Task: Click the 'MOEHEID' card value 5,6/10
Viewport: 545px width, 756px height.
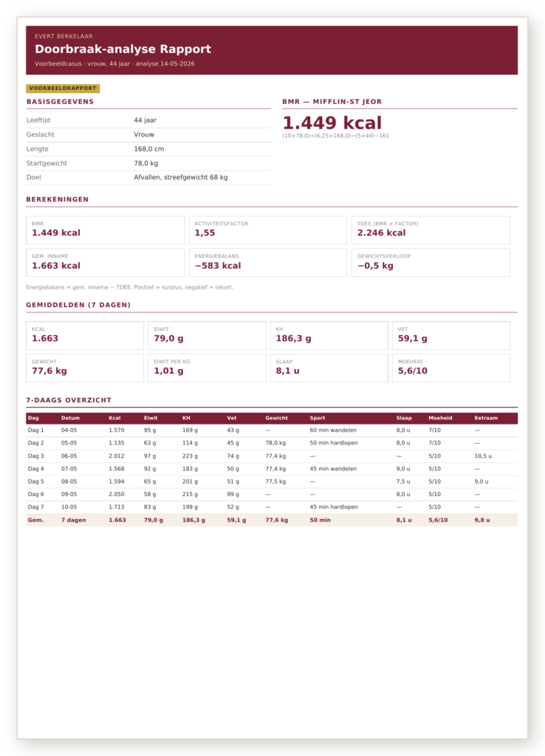Action: tap(412, 371)
